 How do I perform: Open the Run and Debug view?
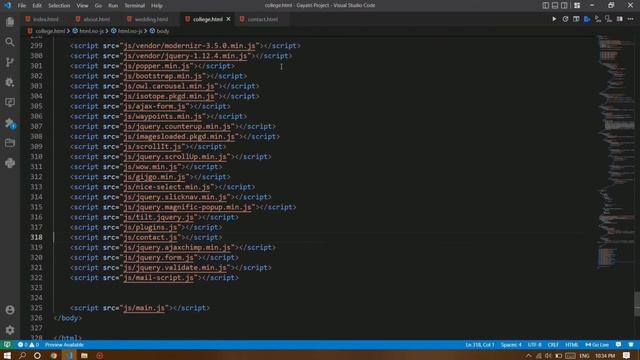coord(10,82)
